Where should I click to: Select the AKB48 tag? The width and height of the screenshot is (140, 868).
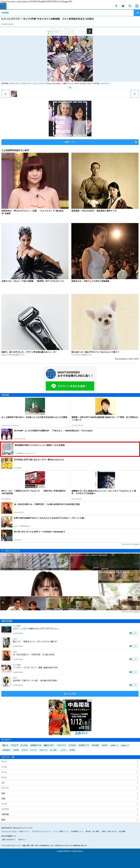pos(105,745)
